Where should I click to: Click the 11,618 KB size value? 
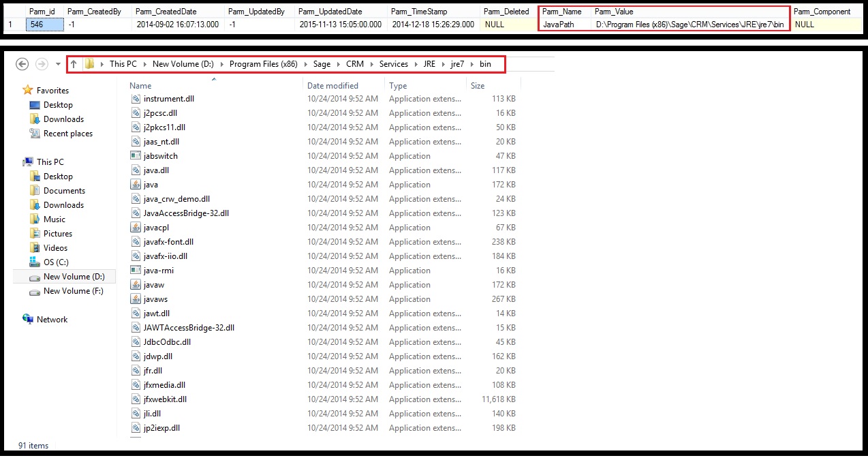tap(499, 399)
